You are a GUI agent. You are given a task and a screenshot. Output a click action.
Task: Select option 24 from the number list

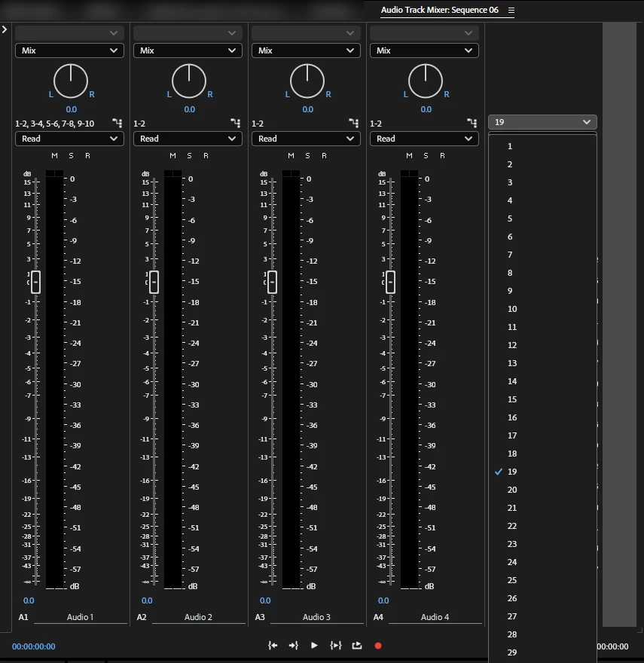tap(542, 562)
